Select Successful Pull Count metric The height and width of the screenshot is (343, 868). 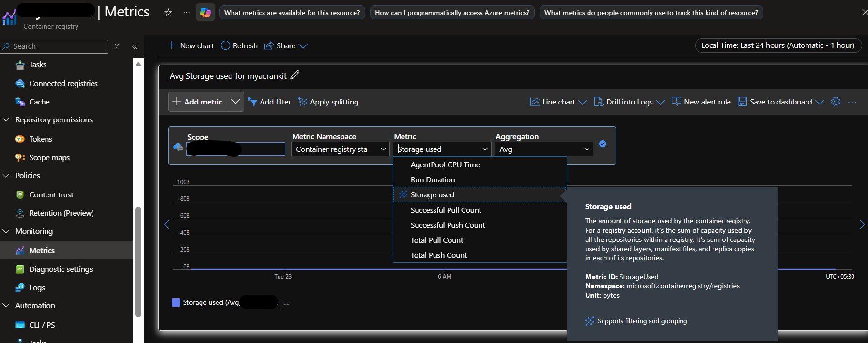coord(480,210)
